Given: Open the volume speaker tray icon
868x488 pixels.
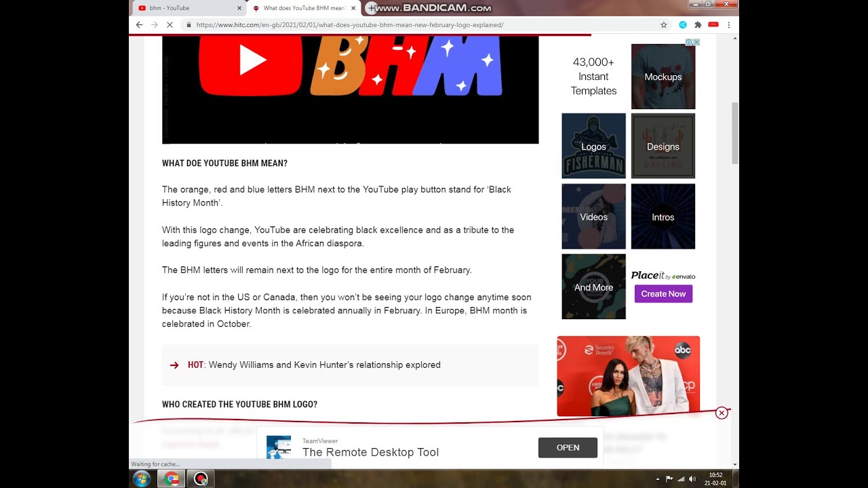Looking at the screenshot, I should [x=692, y=479].
